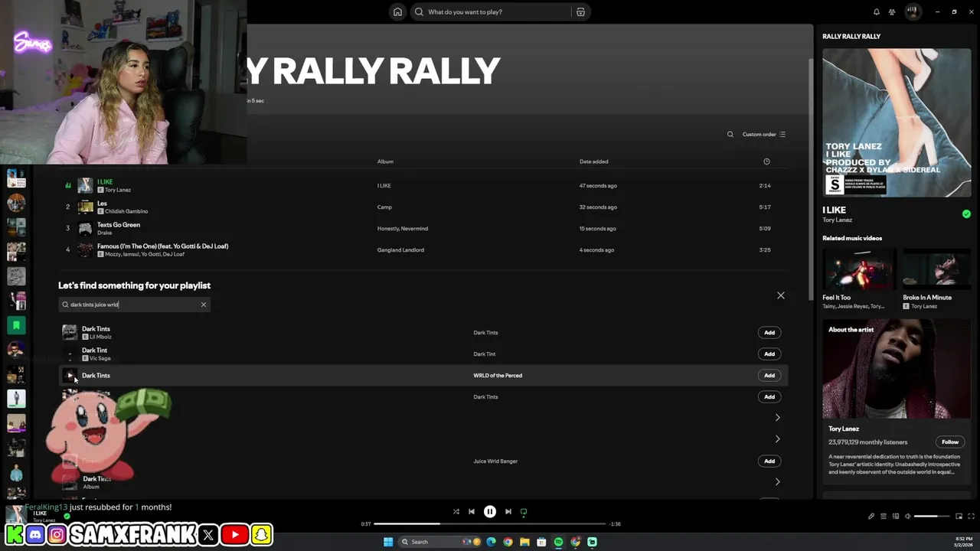
Task: Skip to previous track
Action: [x=472, y=511]
